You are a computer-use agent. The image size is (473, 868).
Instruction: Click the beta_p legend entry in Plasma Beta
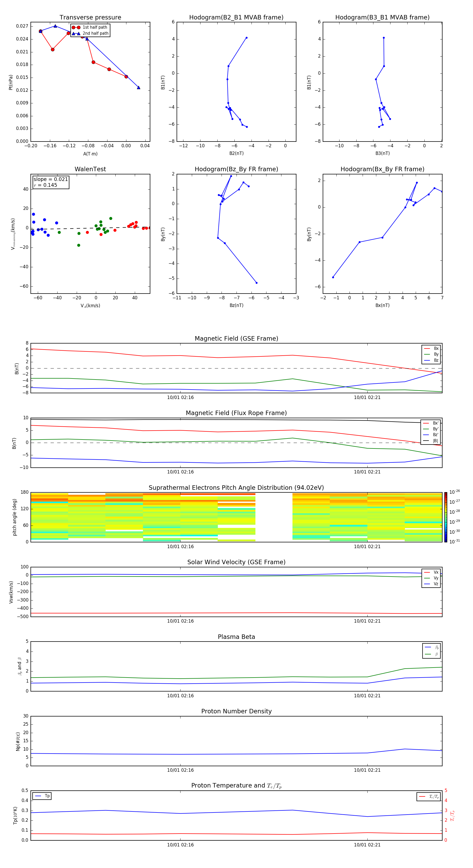431,647
